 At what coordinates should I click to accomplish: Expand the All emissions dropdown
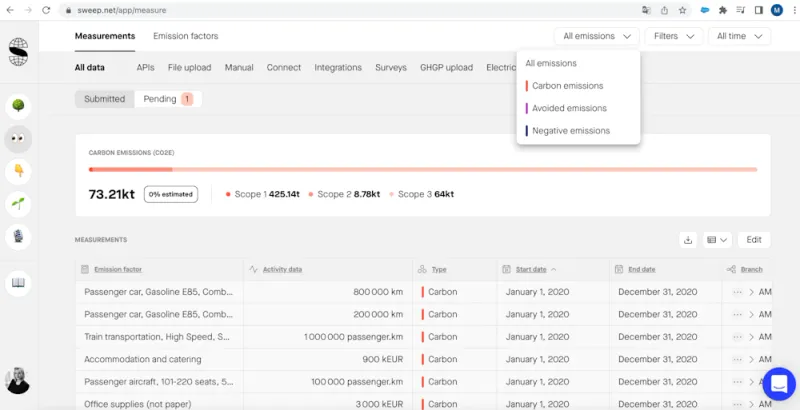coord(597,36)
